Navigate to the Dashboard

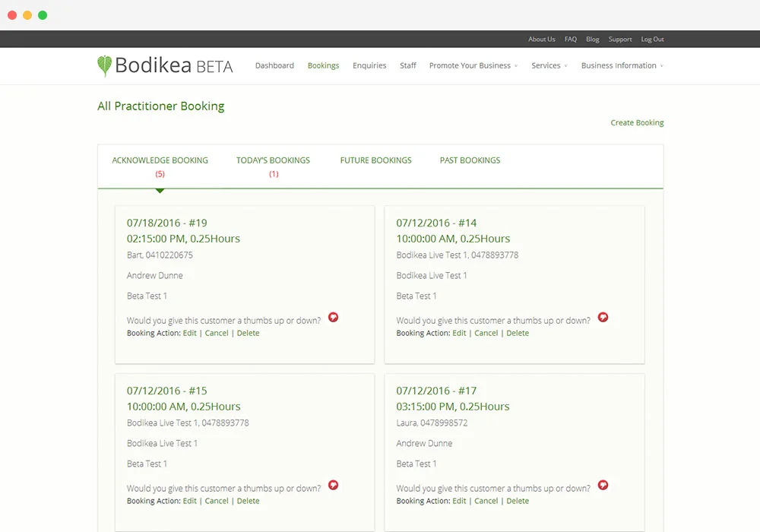(274, 65)
